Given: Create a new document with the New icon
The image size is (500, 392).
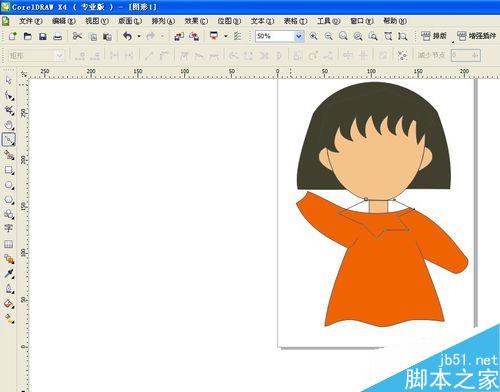Looking at the screenshot, I should tap(12, 36).
